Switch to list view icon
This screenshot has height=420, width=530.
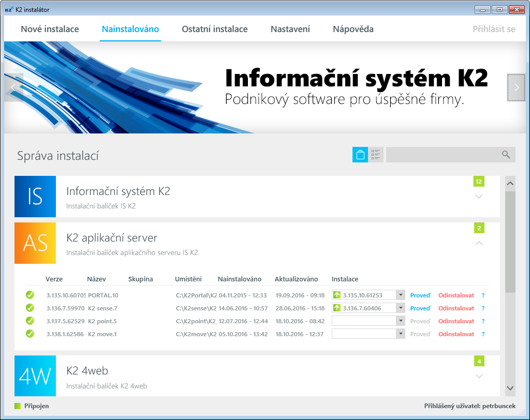376,155
